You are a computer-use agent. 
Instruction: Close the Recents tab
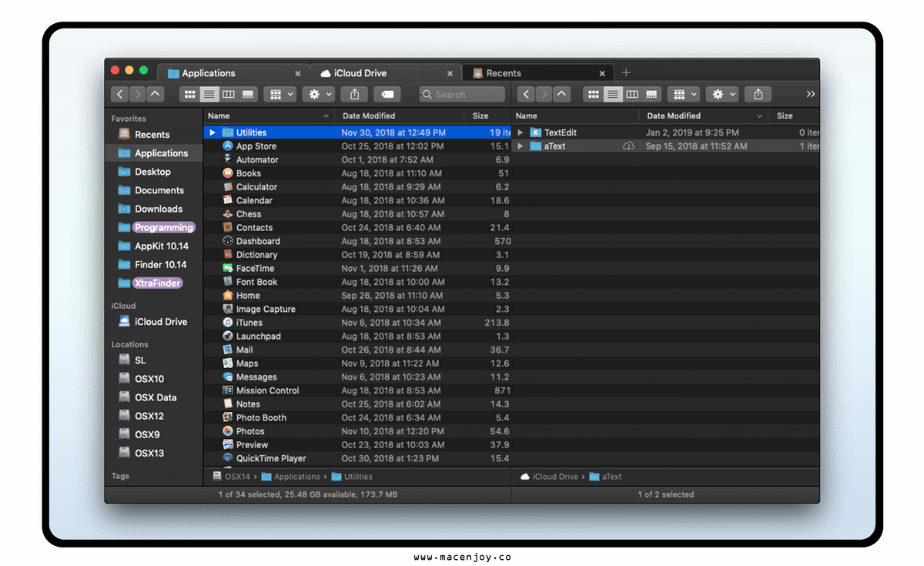[604, 73]
